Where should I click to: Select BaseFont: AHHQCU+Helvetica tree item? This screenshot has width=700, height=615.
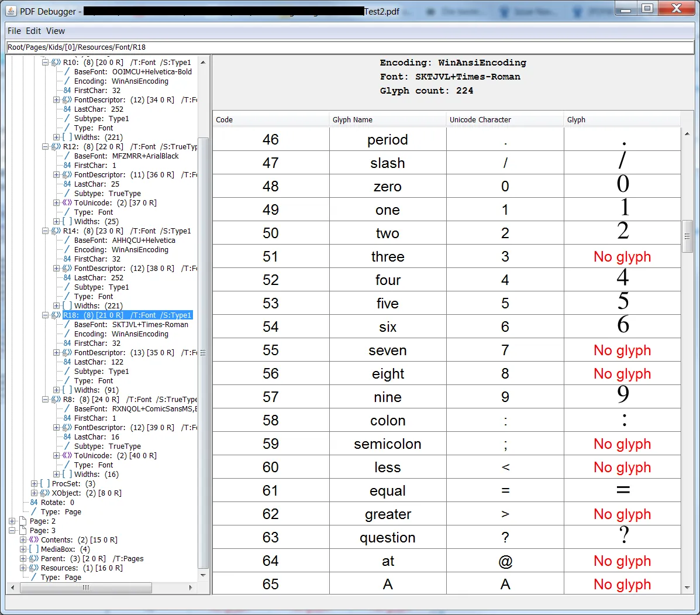click(125, 240)
